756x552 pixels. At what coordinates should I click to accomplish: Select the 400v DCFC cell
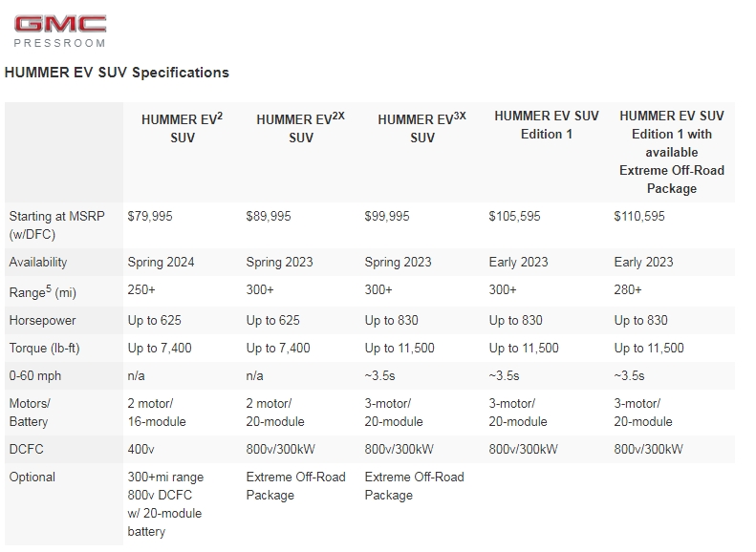point(140,449)
